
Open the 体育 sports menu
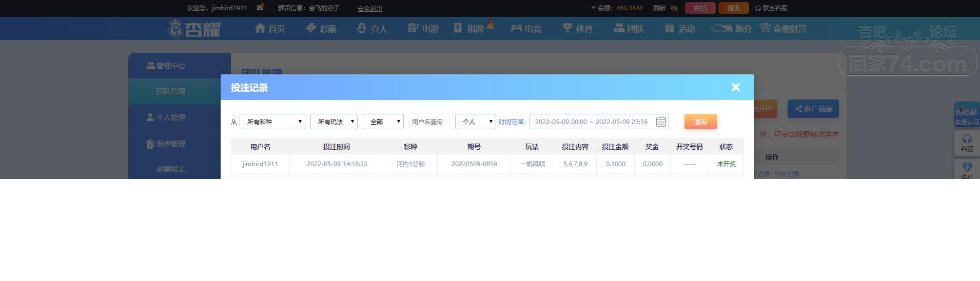pyautogui.click(x=577, y=28)
